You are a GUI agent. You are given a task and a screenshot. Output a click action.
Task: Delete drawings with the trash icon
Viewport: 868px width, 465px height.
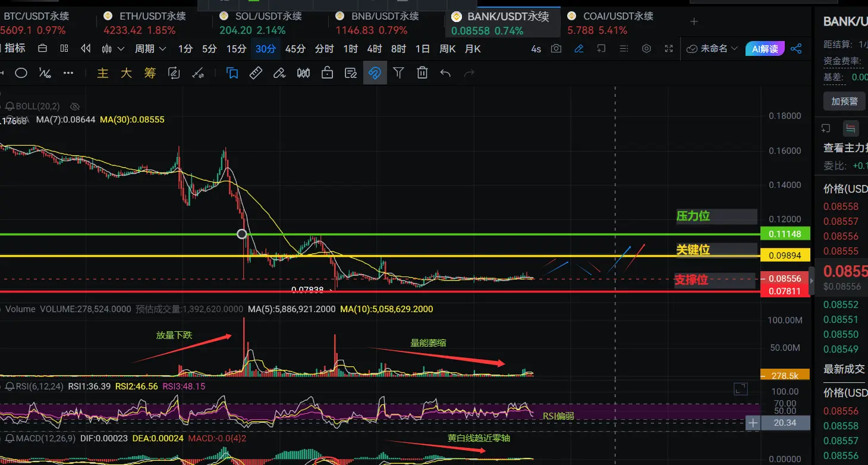coord(422,73)
